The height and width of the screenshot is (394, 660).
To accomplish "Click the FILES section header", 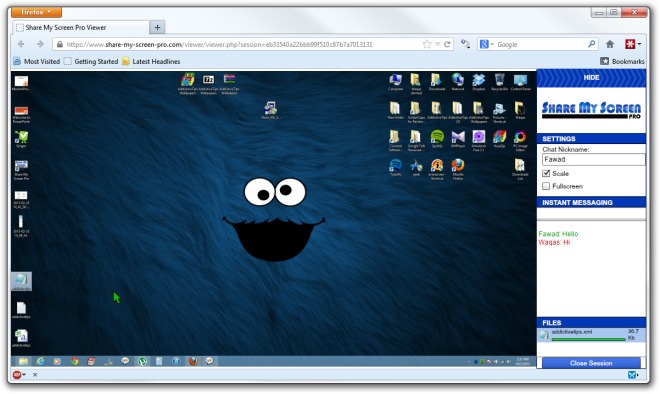I will click(x=591, y=323).
